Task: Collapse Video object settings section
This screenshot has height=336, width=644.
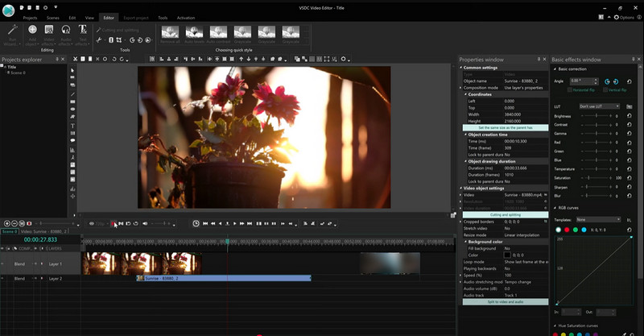Action: [x=460, y=188]
